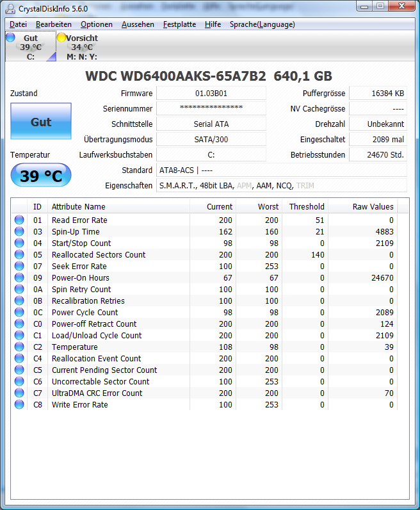
Task: Click the Übertragungsmodus SATA/300 field
Action: coord(211,139)
